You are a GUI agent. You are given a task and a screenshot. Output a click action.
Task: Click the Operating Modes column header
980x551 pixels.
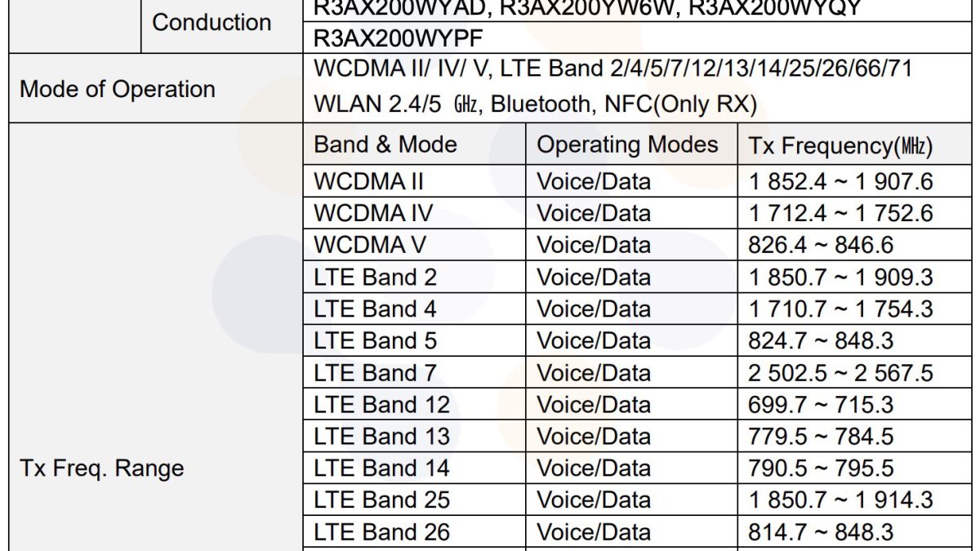627,145
